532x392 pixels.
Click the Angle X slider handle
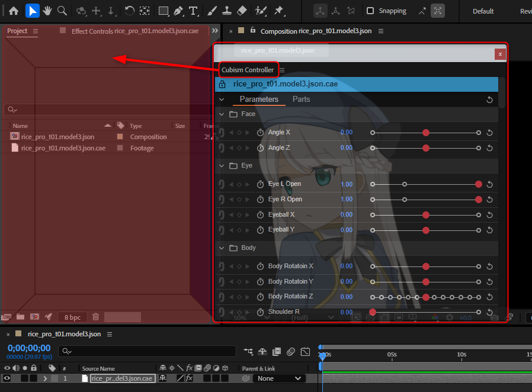click(426, 133)
